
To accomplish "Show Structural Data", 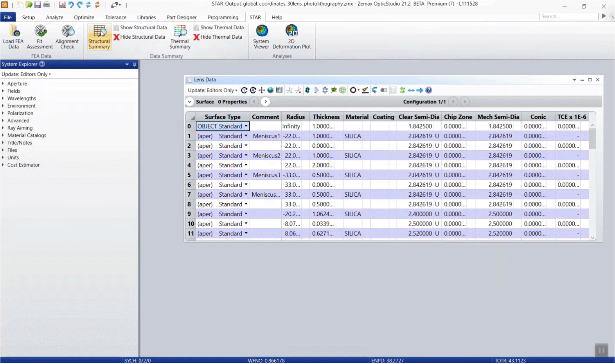I will [140, 28].
